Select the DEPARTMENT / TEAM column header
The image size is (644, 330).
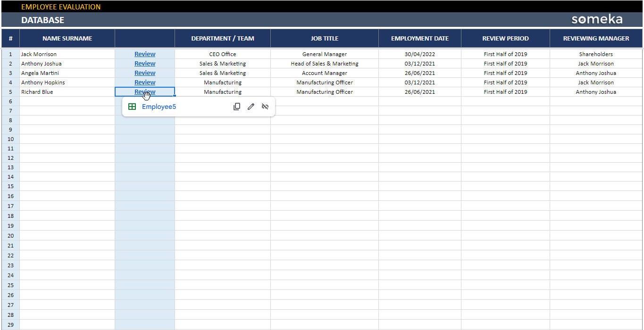point(222,38)
